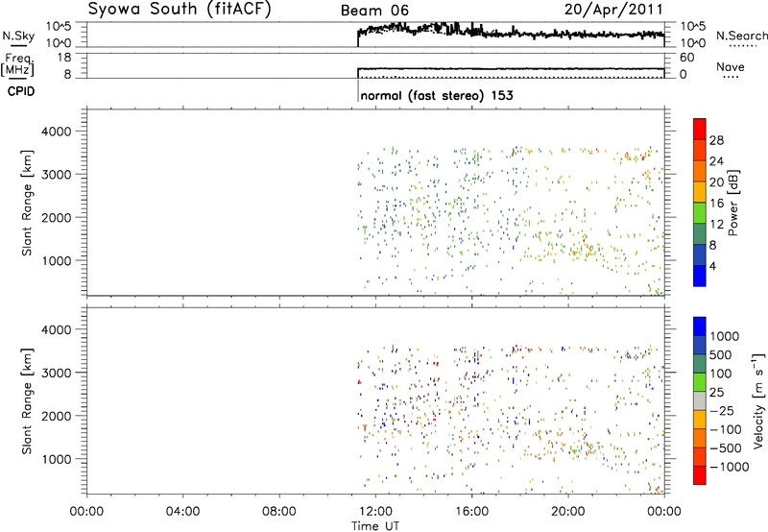Click the 'Nave' legend label
This screenshot has width=768, height=532.
coord(731,66)
